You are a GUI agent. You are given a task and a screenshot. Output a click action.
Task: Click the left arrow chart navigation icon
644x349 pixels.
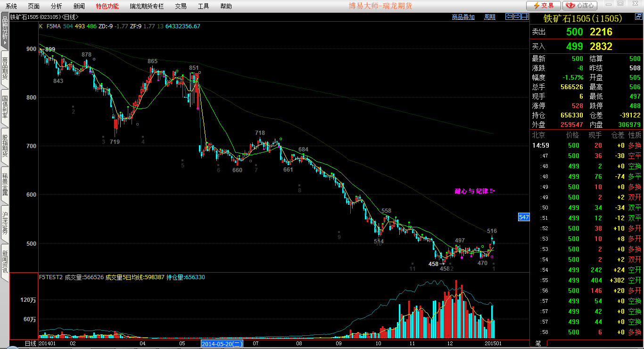(509, 17)
